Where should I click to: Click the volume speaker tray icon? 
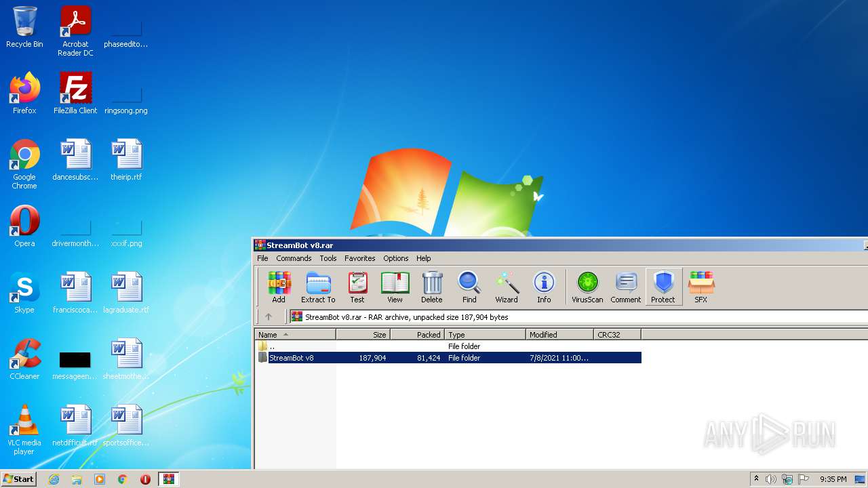click(x=771, y=479)
